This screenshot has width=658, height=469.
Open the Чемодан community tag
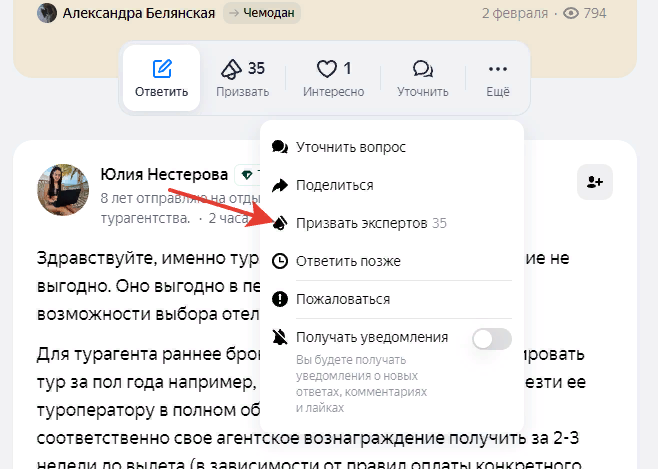pos(262,13)
